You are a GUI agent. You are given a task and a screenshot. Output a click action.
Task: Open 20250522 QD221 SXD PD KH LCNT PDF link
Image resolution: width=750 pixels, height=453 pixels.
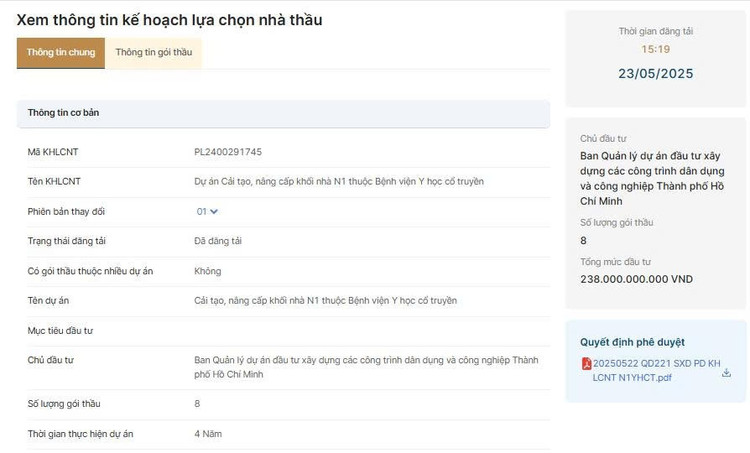656,370
